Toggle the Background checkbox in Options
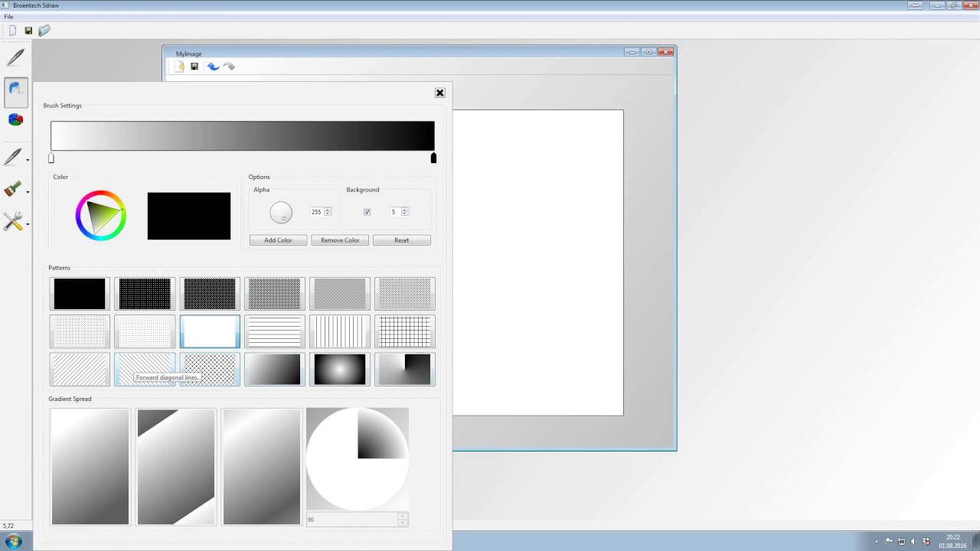The width and height of the screenshot is (980, 551). click(x=367, y=212)
